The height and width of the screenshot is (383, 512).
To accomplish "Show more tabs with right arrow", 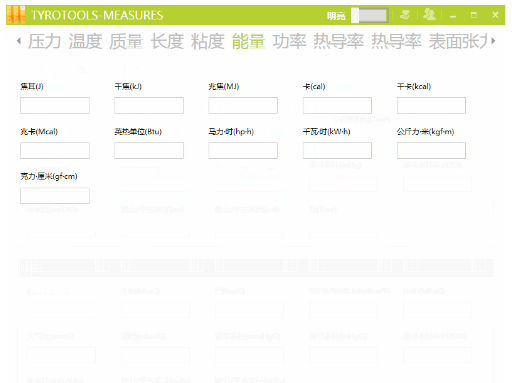I will (493, 41).
